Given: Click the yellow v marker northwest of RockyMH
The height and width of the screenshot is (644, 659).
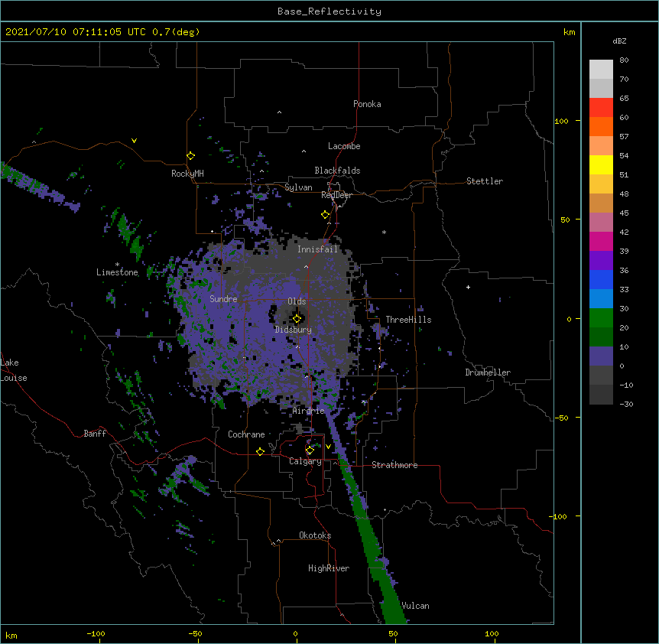Looking at the screenshot, I should coord(134,141).
